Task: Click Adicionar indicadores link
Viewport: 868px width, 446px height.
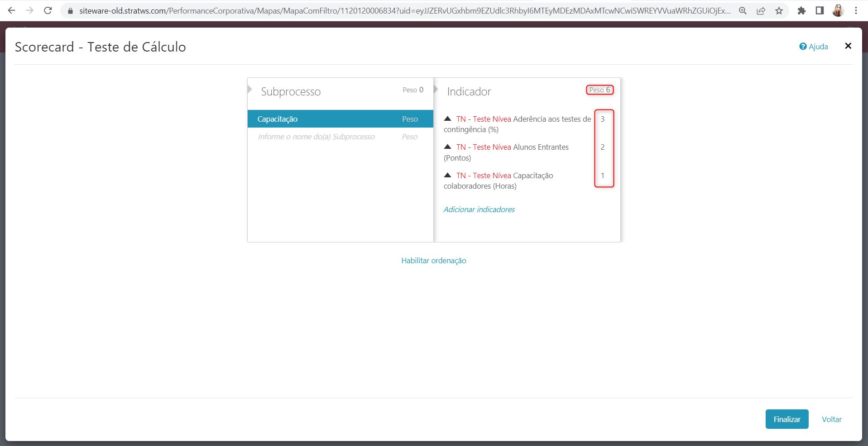Action: pos(479,209)
